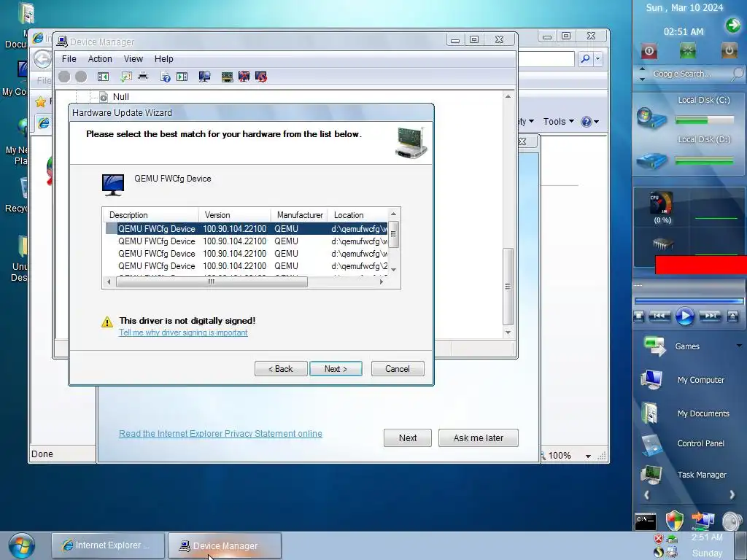
Task: Open Internet Explorer Privacy Statement link
Action: (x=220, y=434)
